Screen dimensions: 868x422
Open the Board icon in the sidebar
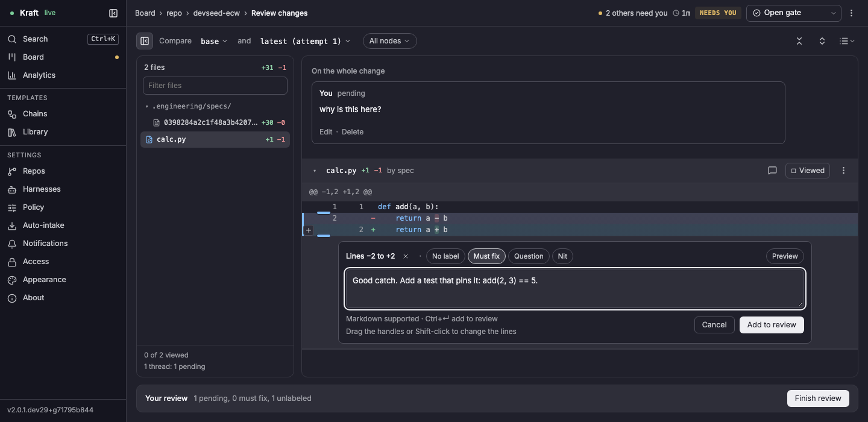12,57
